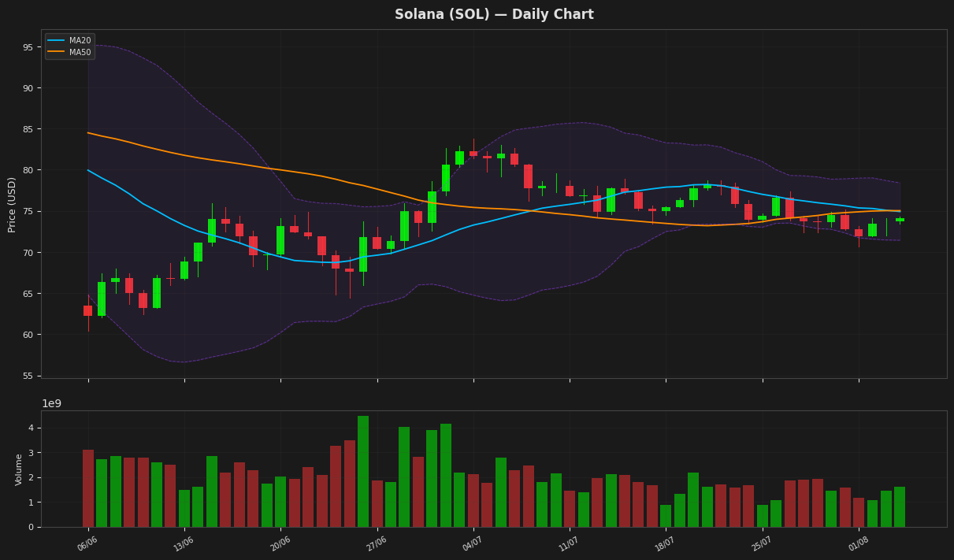The width and height of the screenshot is (954, 560).
Task: Click the 2 volume axis tick label
Action: click(31, 478)
